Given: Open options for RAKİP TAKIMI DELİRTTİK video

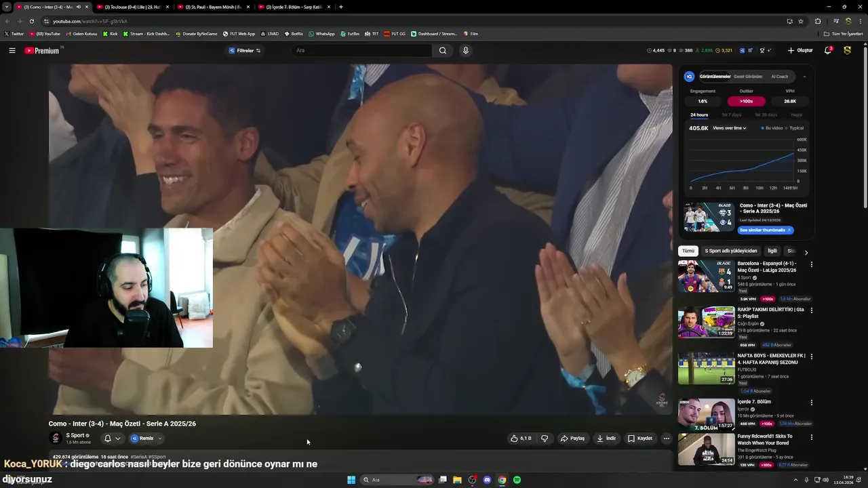Looking at the screenshot, I should click(x=812, y=310).
